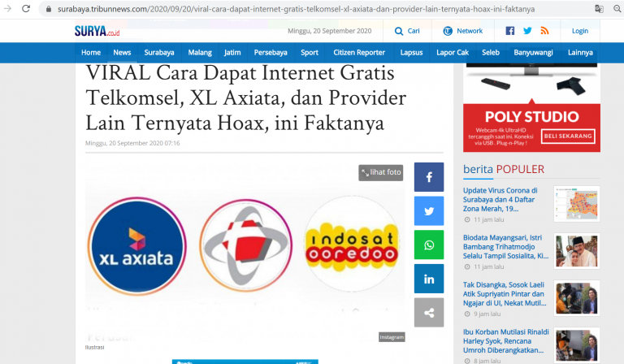This screenshot has height=364, width=624.
Task: Click the Indosat Ooredoo logo image
Action: pos(351,245)
